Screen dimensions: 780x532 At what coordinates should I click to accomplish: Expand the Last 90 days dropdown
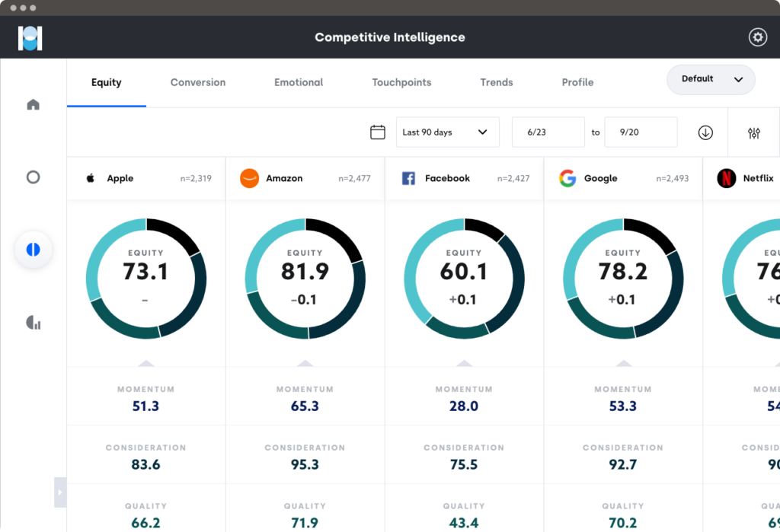pyautogui.click(x=447, y=132)
